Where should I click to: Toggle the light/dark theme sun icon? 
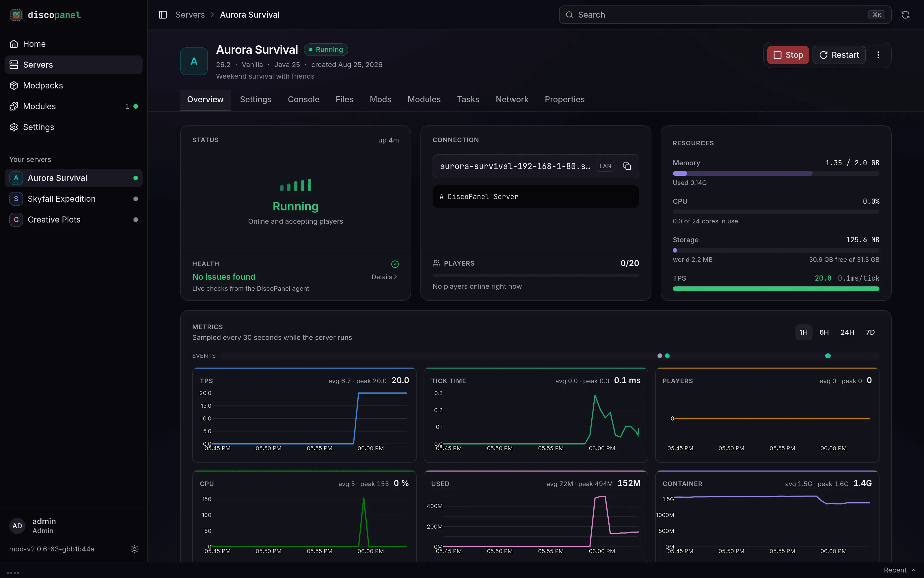pyautogui.click(x=134, y=549)
